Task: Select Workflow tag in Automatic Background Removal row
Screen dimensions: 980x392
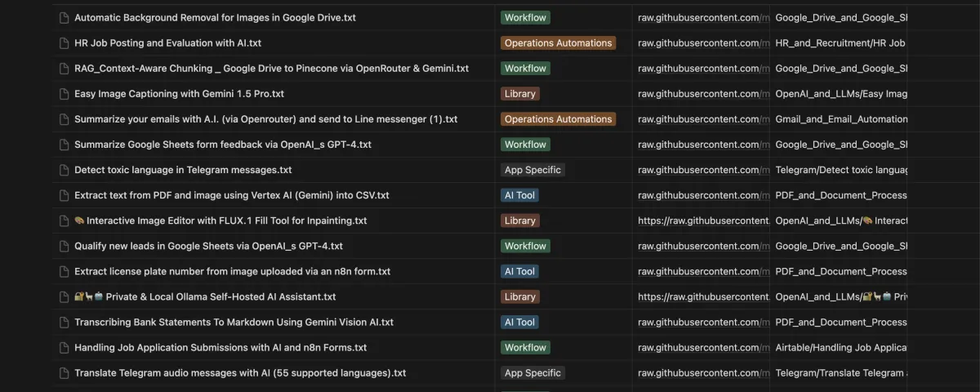Action: click(525, 17)
